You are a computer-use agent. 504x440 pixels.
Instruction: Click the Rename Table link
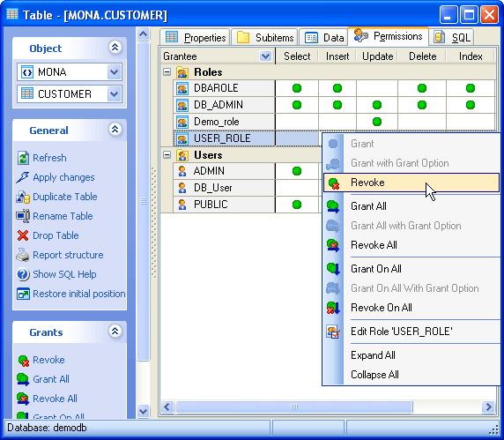tap(63, 216)
